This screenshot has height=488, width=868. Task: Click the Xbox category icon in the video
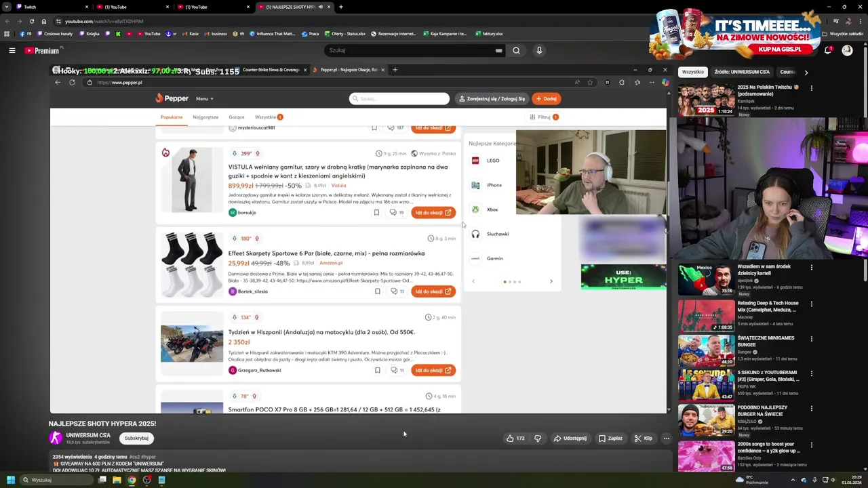pyautogui.click(x=475, y=209)
